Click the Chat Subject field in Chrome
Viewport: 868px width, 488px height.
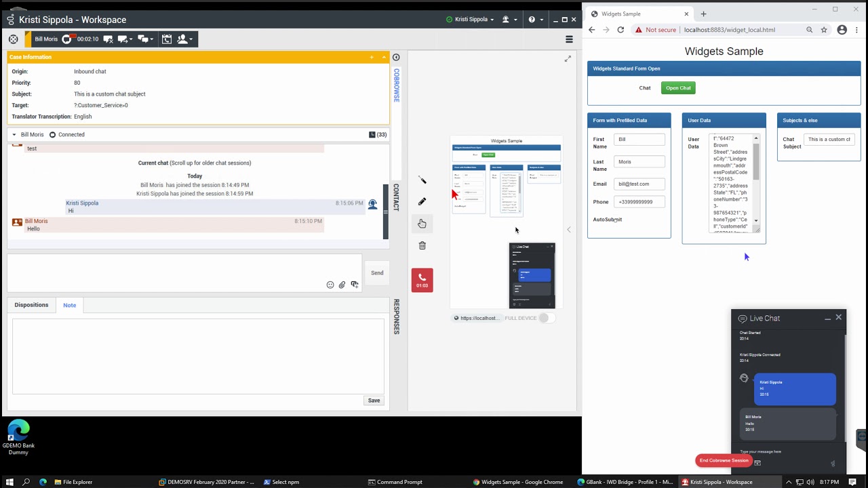coord(829,139)
